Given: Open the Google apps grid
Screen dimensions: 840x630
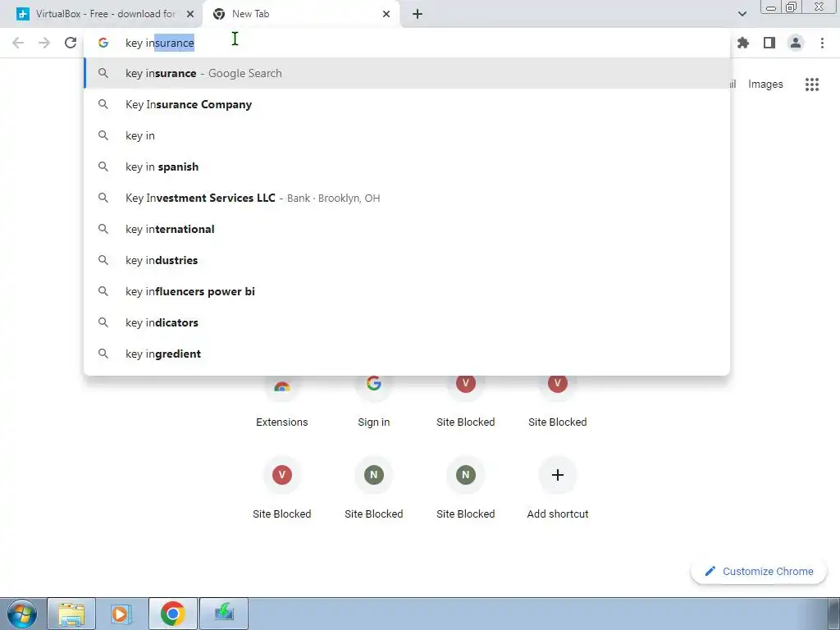Looking at the screenshot, I should (x=811, y=84).
